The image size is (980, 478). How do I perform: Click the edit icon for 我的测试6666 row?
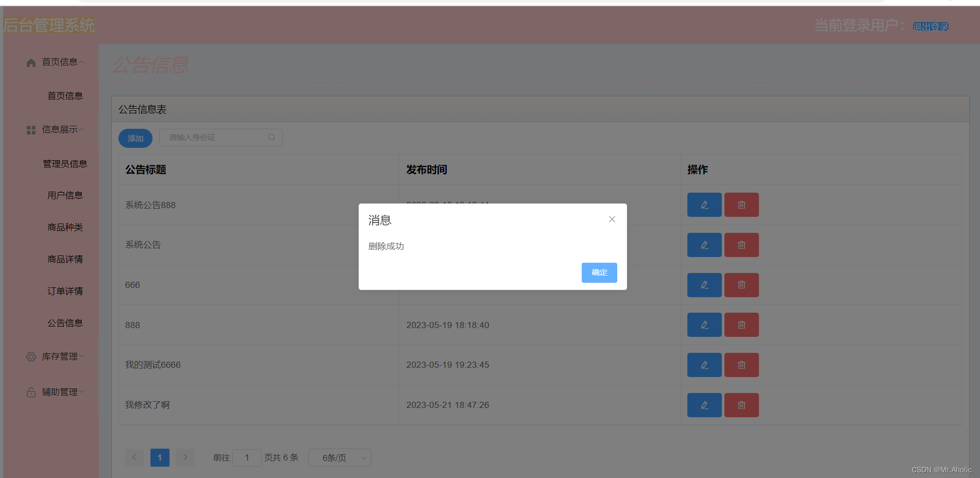(704, 365)
